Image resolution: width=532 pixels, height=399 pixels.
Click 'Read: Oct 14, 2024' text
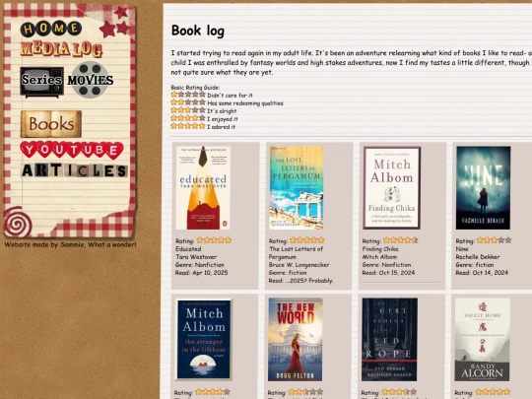482,273
